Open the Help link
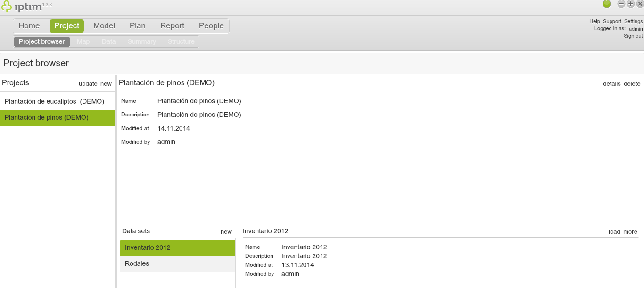 click(594, 21)
